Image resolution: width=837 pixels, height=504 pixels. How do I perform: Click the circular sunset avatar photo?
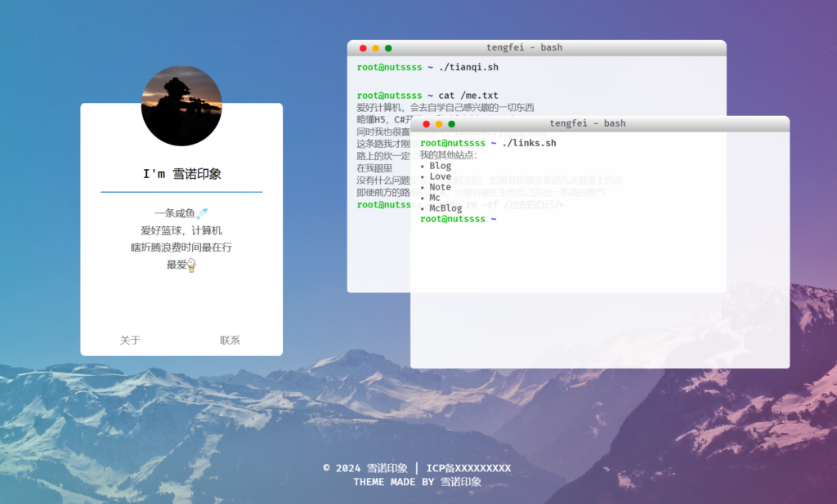point(181,106)
